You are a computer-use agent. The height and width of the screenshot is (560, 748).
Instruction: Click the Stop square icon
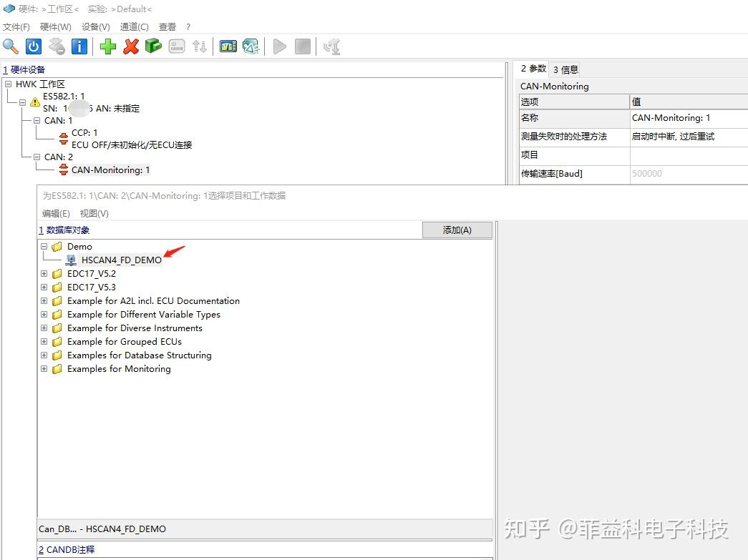point(302,46)
